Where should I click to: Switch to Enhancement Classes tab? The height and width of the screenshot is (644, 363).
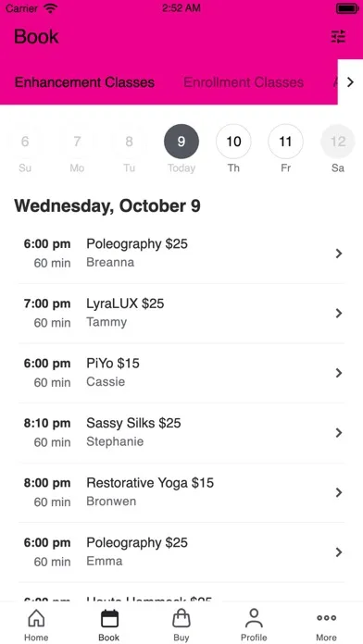84,82
